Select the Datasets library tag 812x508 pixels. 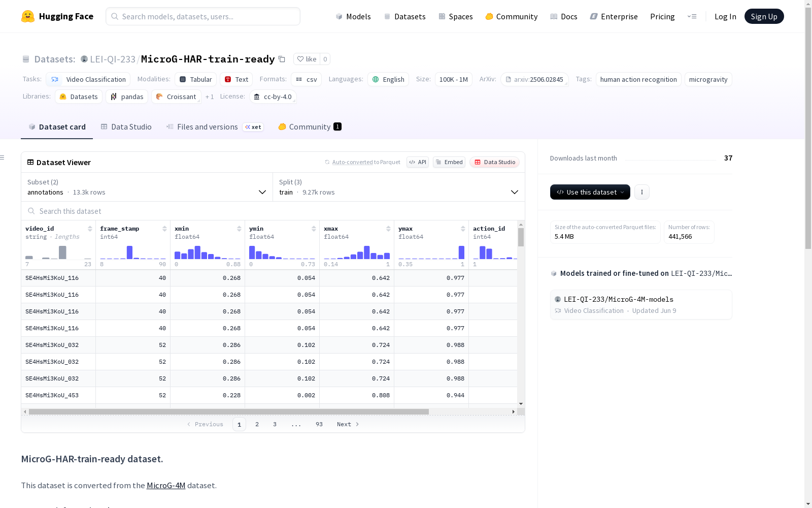(x=79, y=97)
